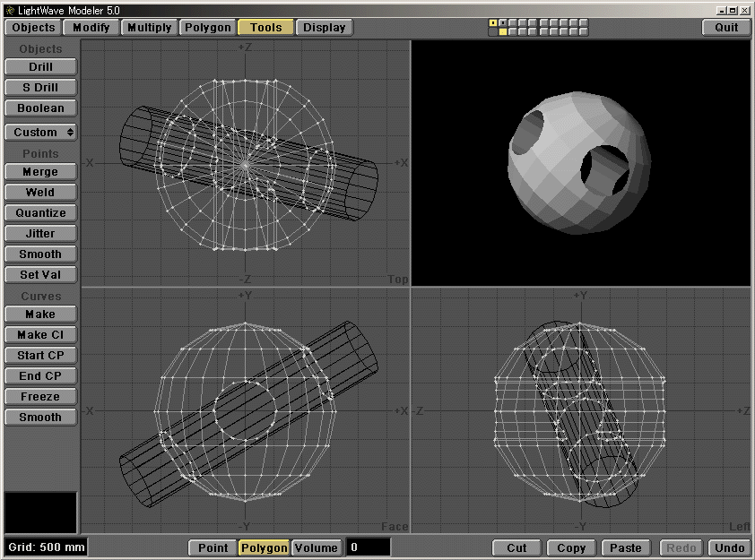
Task: Select the rightmost layer bank slot
Action: point(584,22)
